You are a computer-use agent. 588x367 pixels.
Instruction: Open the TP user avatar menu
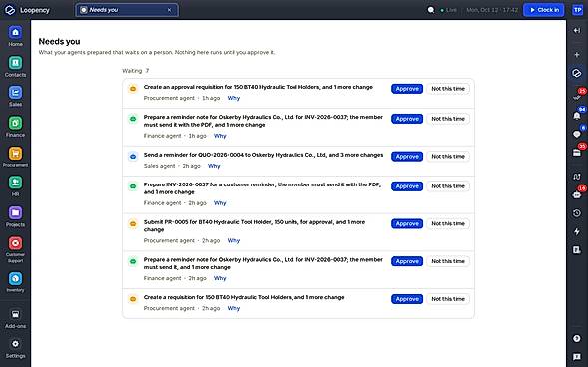tap(577, 10)
